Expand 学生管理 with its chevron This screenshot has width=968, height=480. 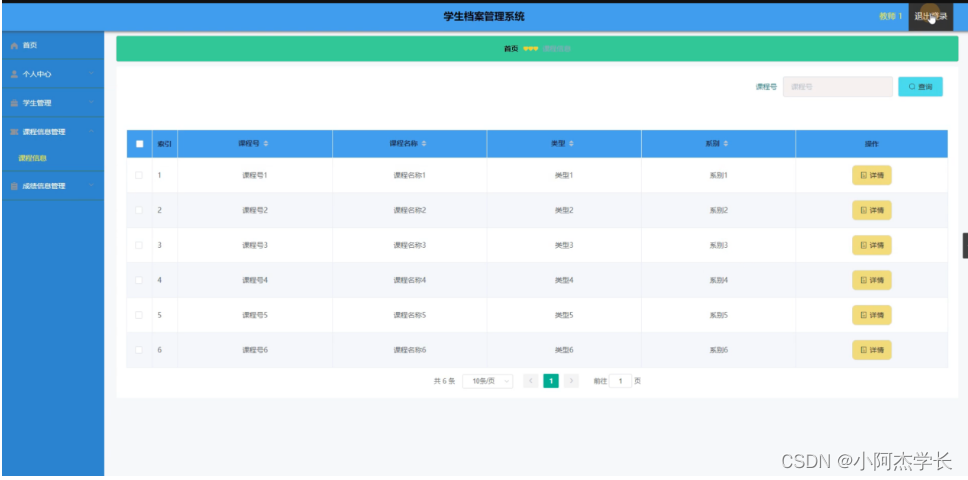(x=91, y=103)
